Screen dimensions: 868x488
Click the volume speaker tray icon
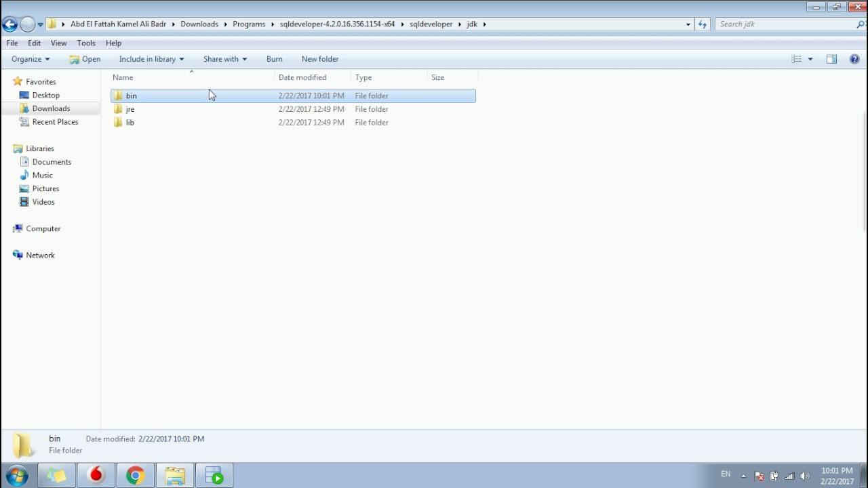tap(805, 476)
